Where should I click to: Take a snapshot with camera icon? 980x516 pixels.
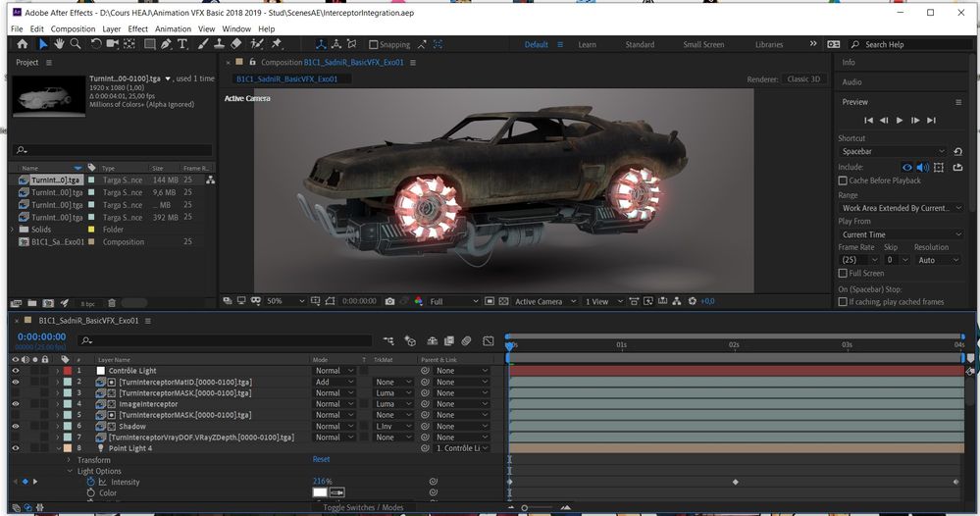coord(389,301)
